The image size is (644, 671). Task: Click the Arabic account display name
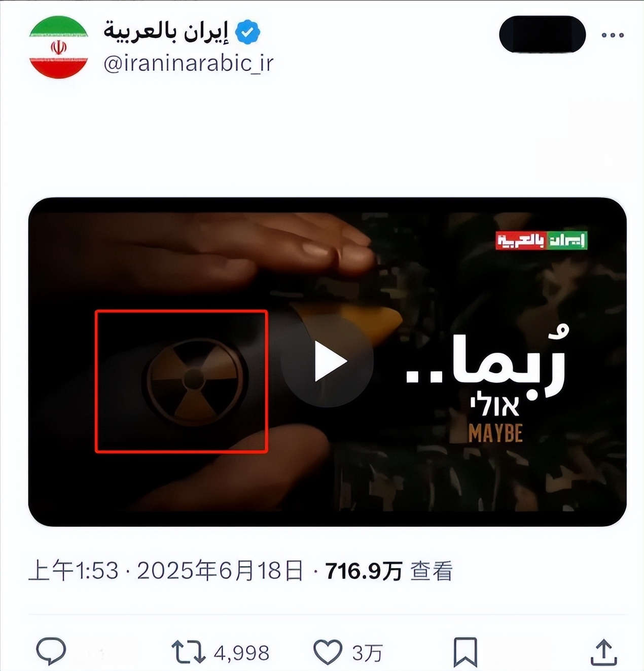pos(166,31)
